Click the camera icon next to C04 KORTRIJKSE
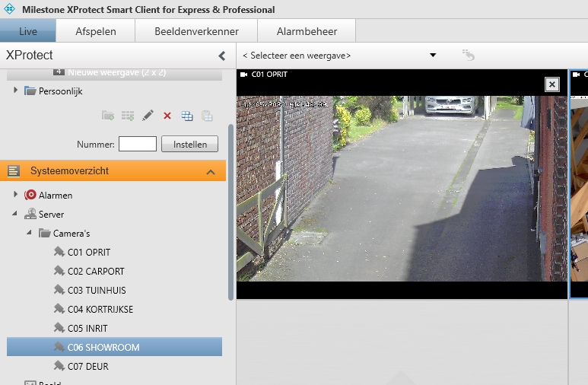This screenshot has height=385, width=588. tap(59, 308)
